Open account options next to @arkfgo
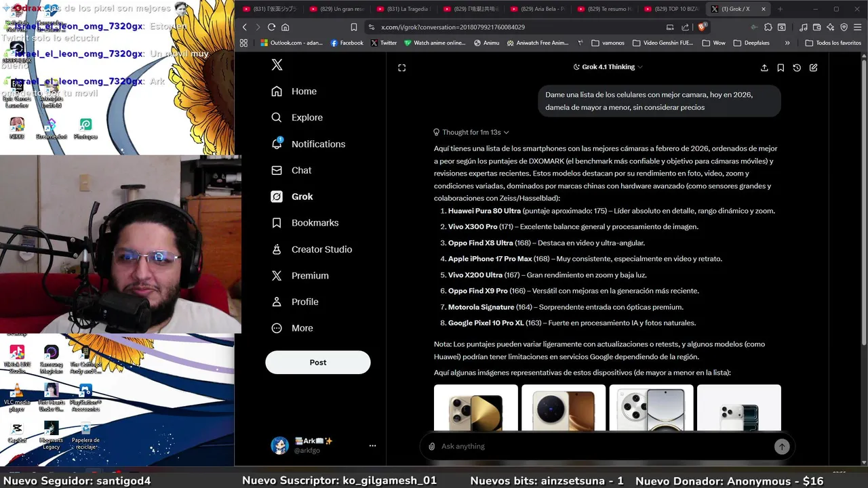Image resolution: width=868 pixels, height=488 pixels. point(372,446)
